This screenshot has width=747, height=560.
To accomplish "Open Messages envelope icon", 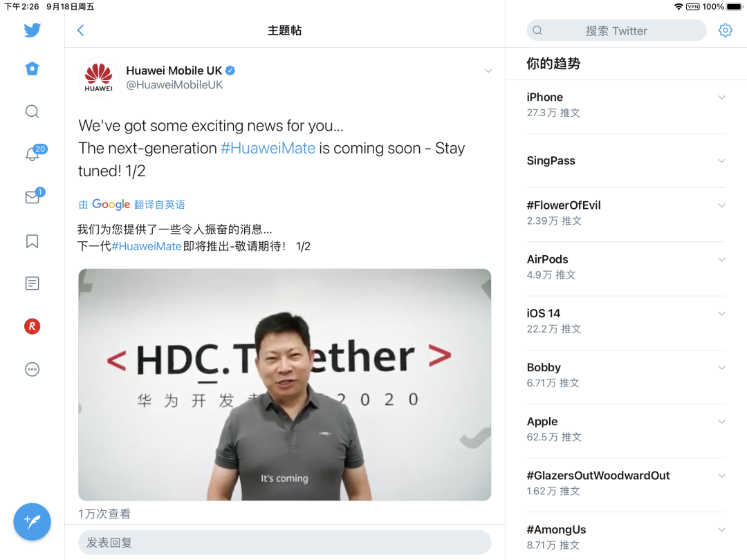I will (x=35, y=196).
